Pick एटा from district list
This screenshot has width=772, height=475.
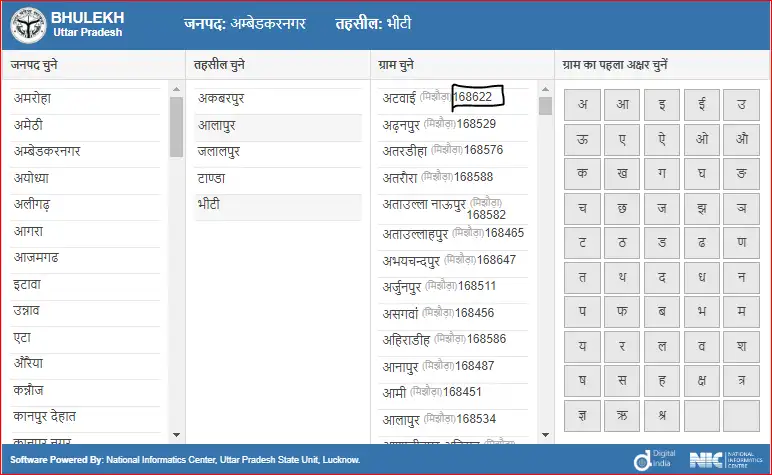(x=86, y=338)
